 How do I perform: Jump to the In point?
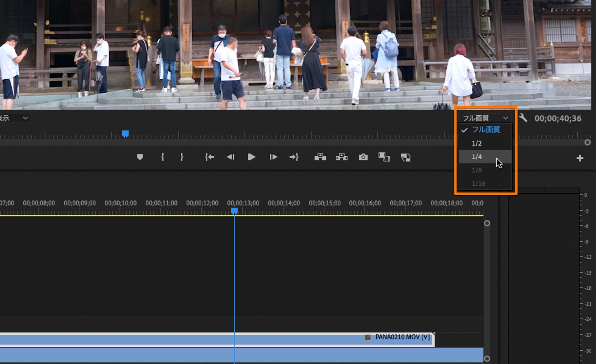tap(210, 157)
